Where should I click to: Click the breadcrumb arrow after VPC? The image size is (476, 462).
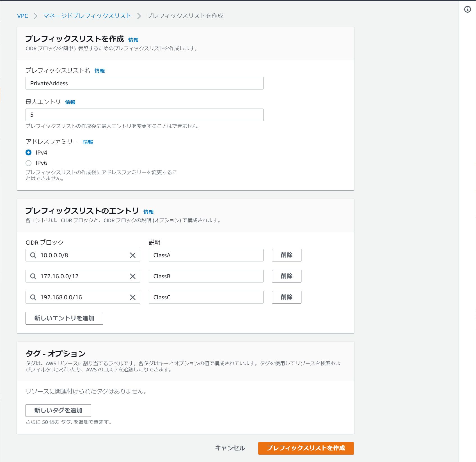tap(36, 16)
